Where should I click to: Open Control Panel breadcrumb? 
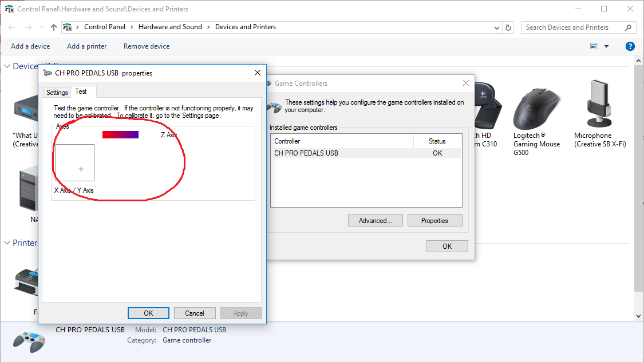coord(105,27)
